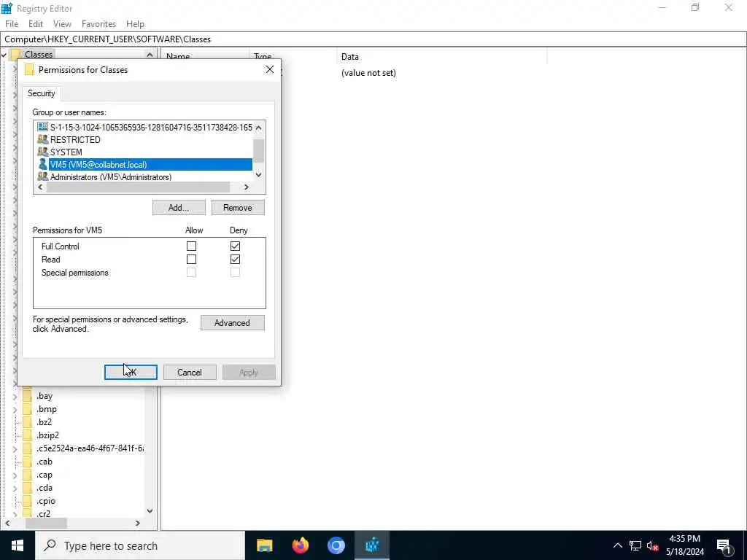The width and height of the screenshot is (747, 560).
Task: Click the .cda key folder icon
Action: tap(27, 488)
